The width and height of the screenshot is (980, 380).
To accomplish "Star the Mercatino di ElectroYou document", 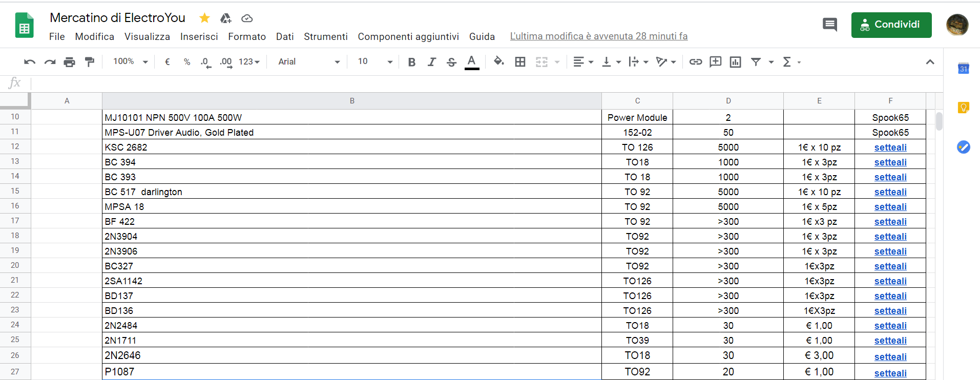I will [204, 18].
